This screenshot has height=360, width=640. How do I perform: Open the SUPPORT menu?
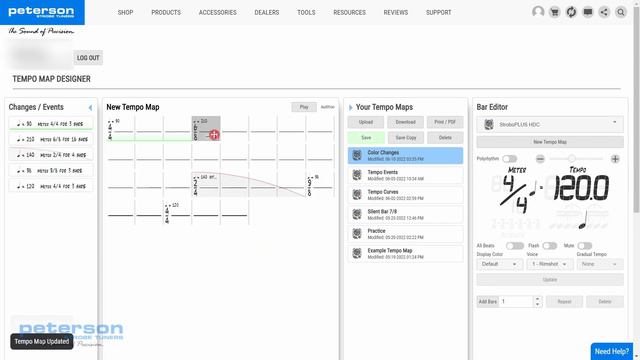[438, 13]
